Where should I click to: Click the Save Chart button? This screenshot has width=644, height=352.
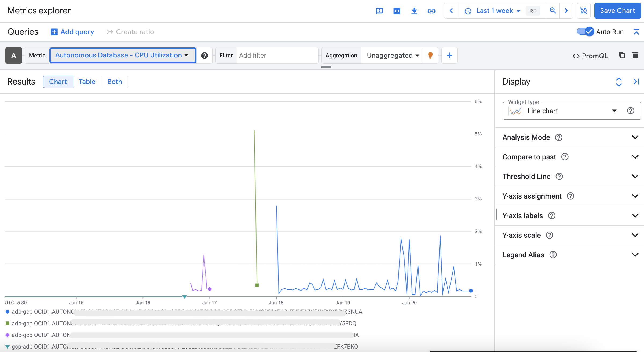[x=617, y=11]
